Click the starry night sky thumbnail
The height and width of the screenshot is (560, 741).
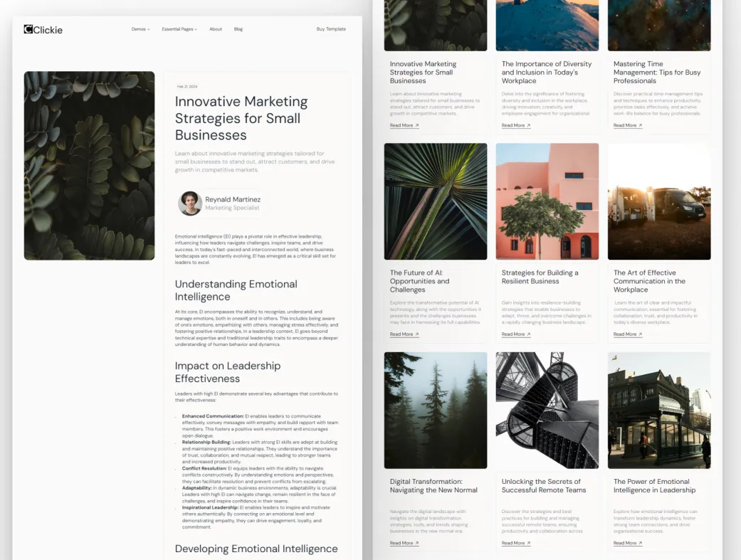(659, 26)
